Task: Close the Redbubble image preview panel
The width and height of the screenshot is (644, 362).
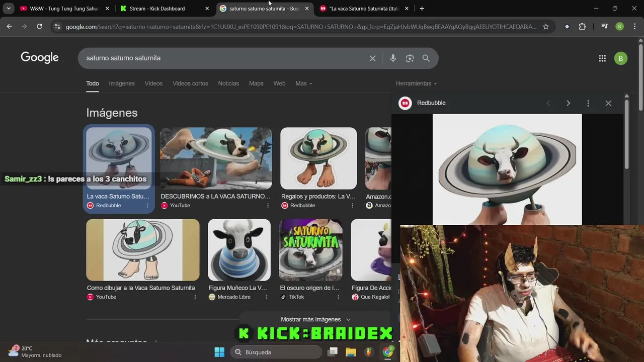Action: click(608, 103)
